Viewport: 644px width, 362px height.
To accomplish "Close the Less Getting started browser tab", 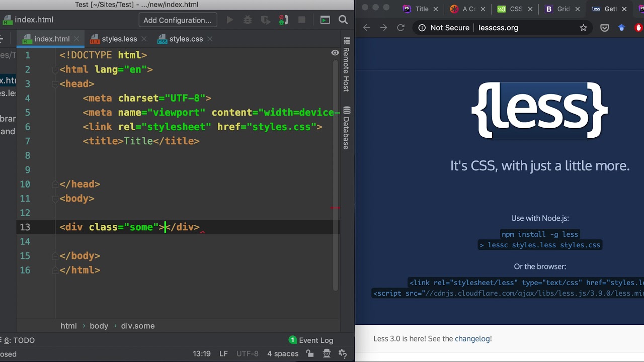I will 624,9.
